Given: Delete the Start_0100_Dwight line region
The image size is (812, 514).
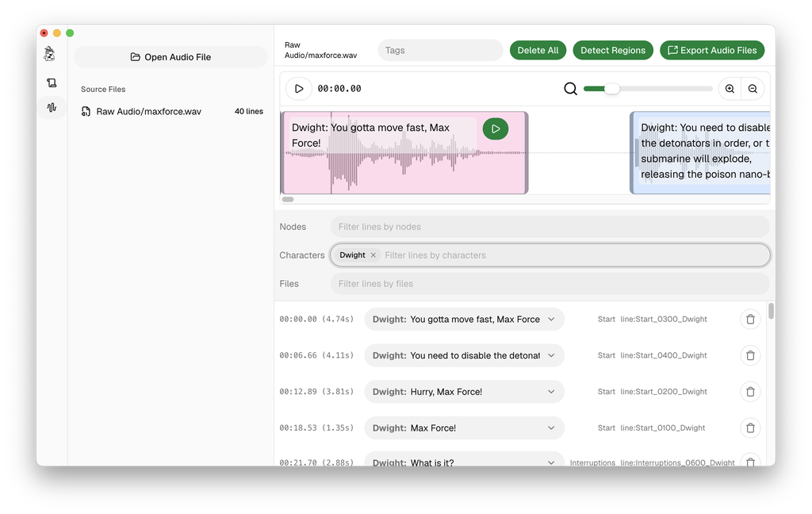Looking at the screenshot, I should (750, 428).
